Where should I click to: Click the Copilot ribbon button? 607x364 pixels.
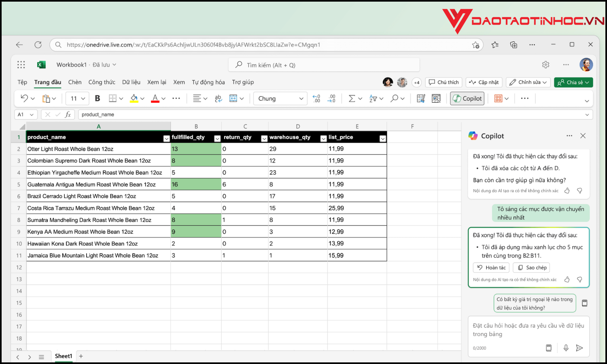467,98
